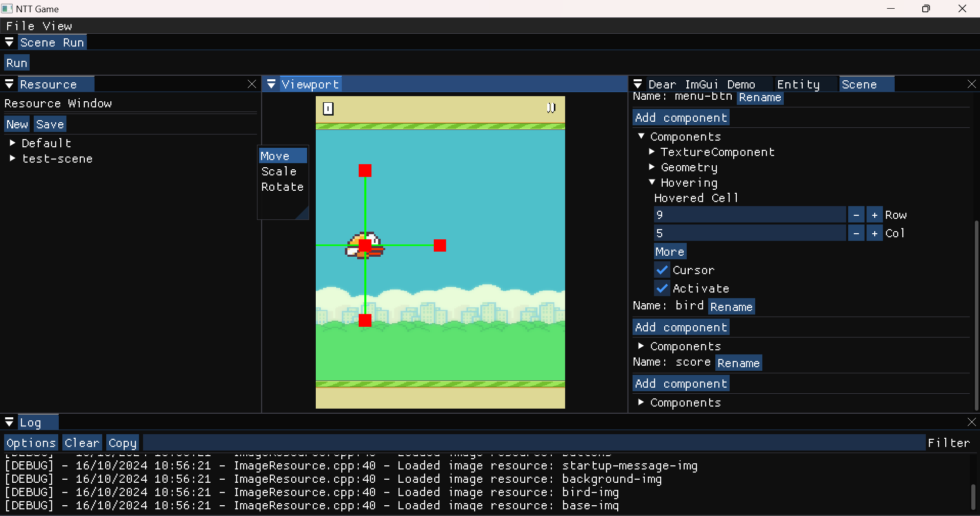Collapse the Viewport panel triangle icon

pyautogui.click(x=272, y=84)
